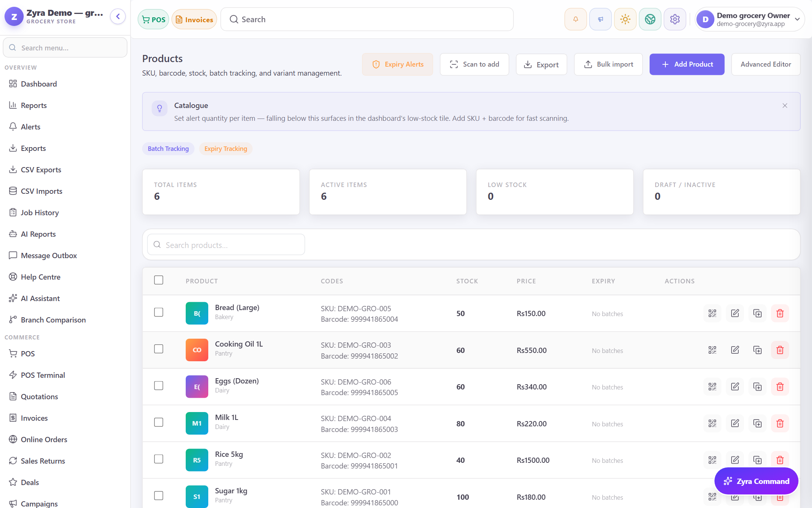Click the Add Product button
The height and width of the screenshot is (508, 812).
pyautogui.click(x=687, y=64)
